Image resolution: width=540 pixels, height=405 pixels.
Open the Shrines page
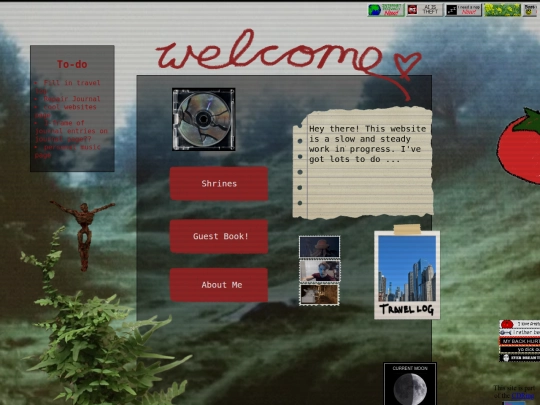coord(219,184)
